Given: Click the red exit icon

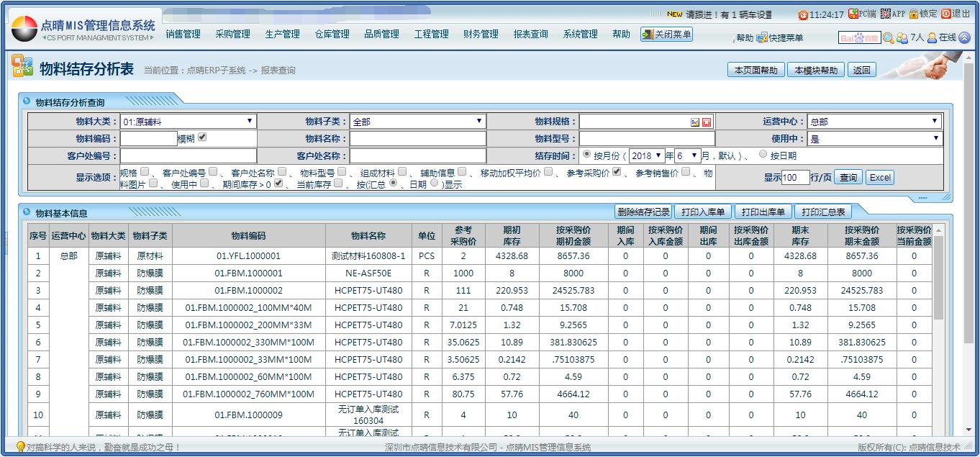Looking at the screenshot, I should pos(945,14).
